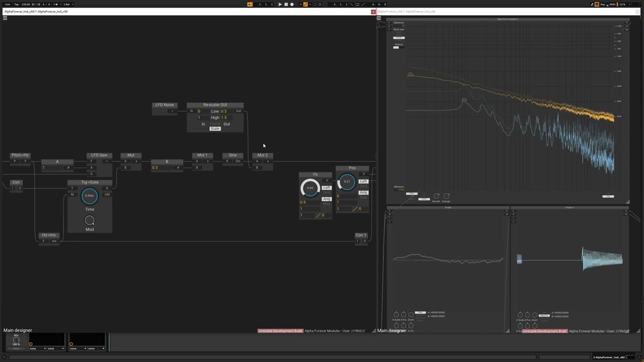644x362 pixels.
Task: Open the second 'none' dropdown at bottom
Action: point(56,348)
